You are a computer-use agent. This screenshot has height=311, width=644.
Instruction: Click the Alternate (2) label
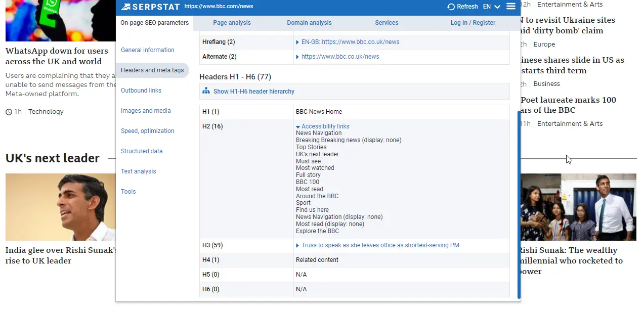click(220, 57)
